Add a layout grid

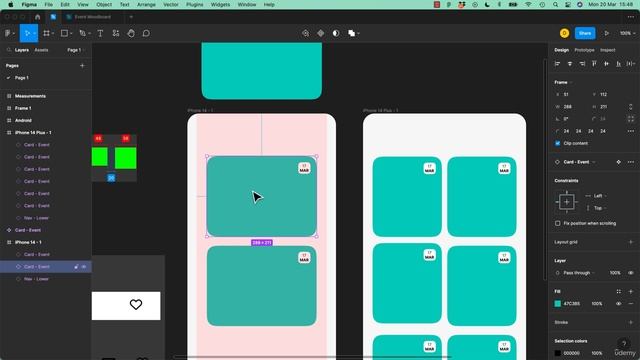click(631, 242)
